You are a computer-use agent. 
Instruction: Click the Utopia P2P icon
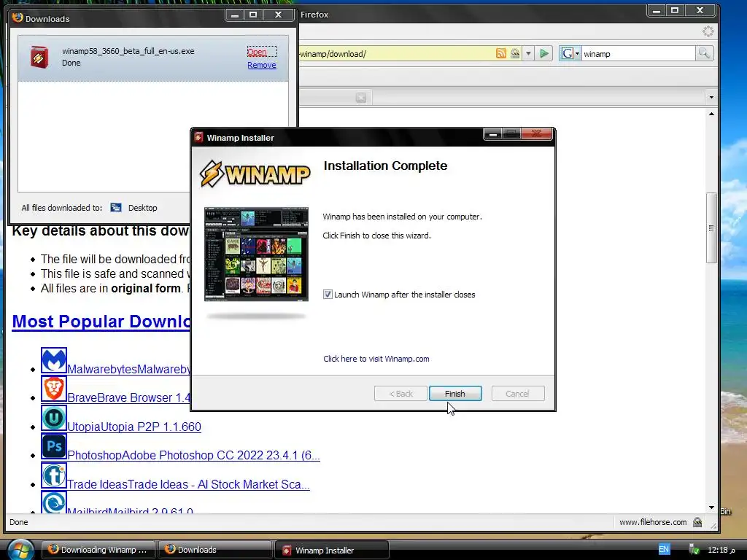pos(54,418)
